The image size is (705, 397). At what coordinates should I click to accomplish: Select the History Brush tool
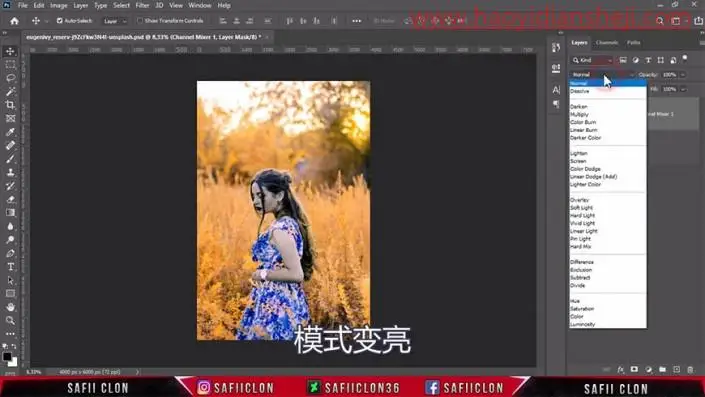click(x=10, y=186)
